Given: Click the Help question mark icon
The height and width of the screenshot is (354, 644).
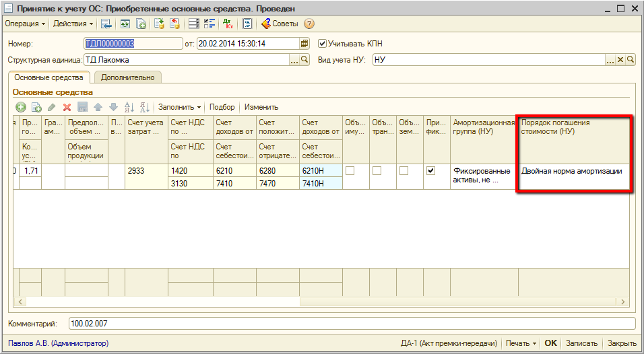Looking at the screenshot, I should point(309,24).
